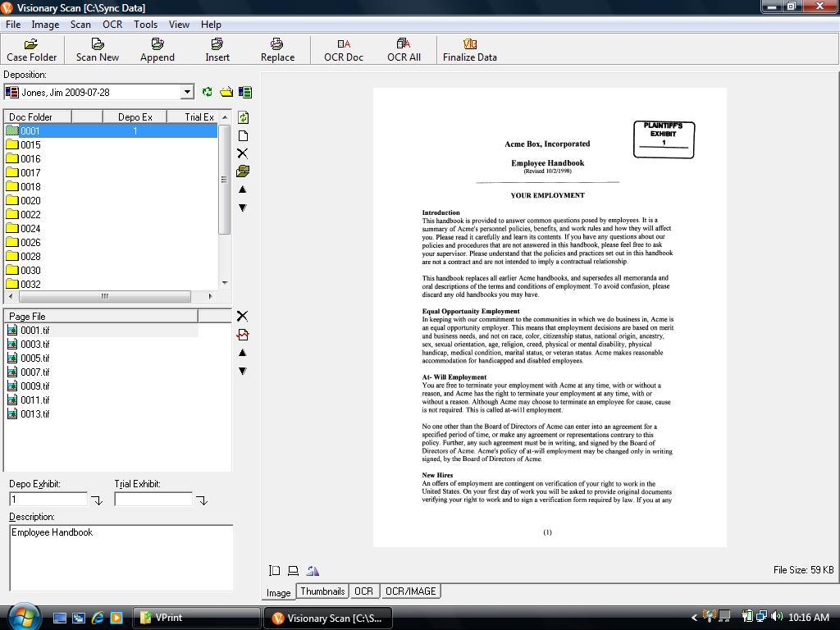Viewport: 840px width, 630px height.
Task: Click the Trial Exhibit input field
Action: tap(153, 500)
